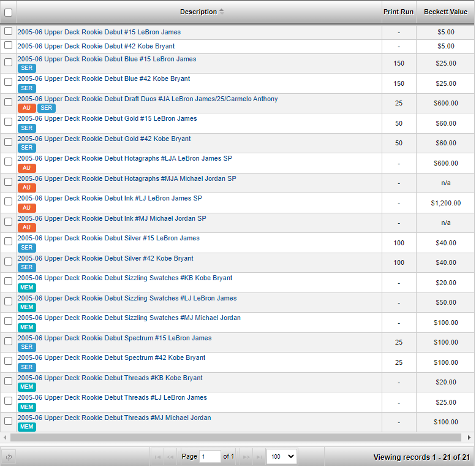Open Rookie Debut Silver #15 LeBron James link
Viewport: 476px width, 466px height.
point(108,238)
